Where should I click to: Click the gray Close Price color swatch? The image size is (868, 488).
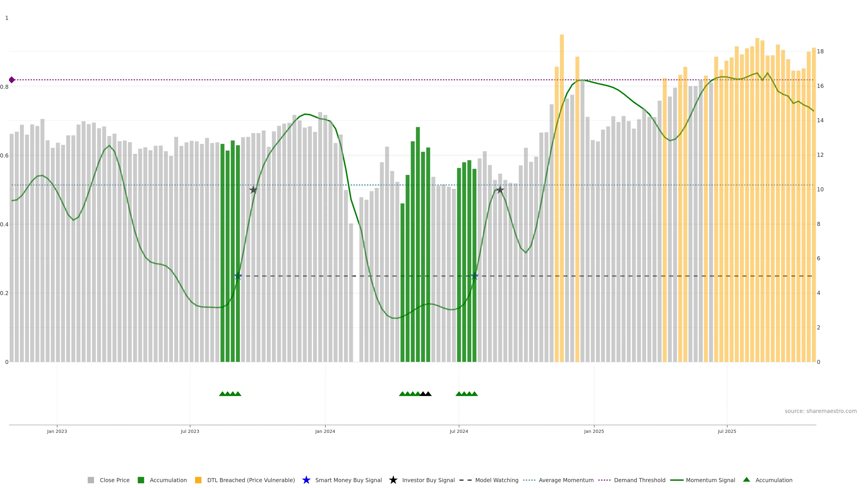click(91, 480)
